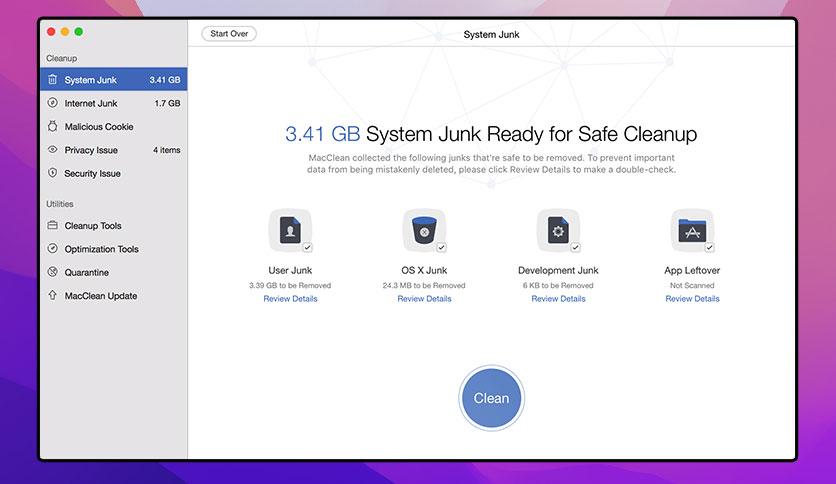
Task: Click '3.39 GB to be Removed' text
Action: [x=290, y=285]
